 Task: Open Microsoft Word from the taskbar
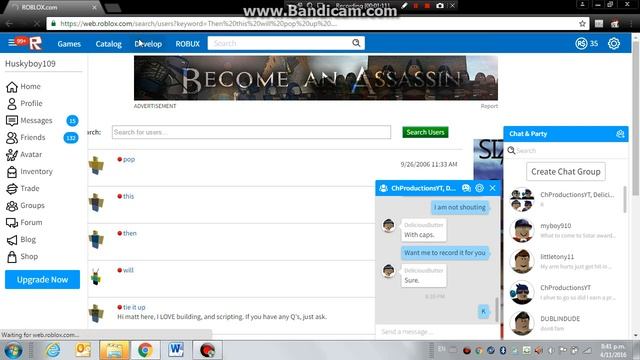point(176,350)
